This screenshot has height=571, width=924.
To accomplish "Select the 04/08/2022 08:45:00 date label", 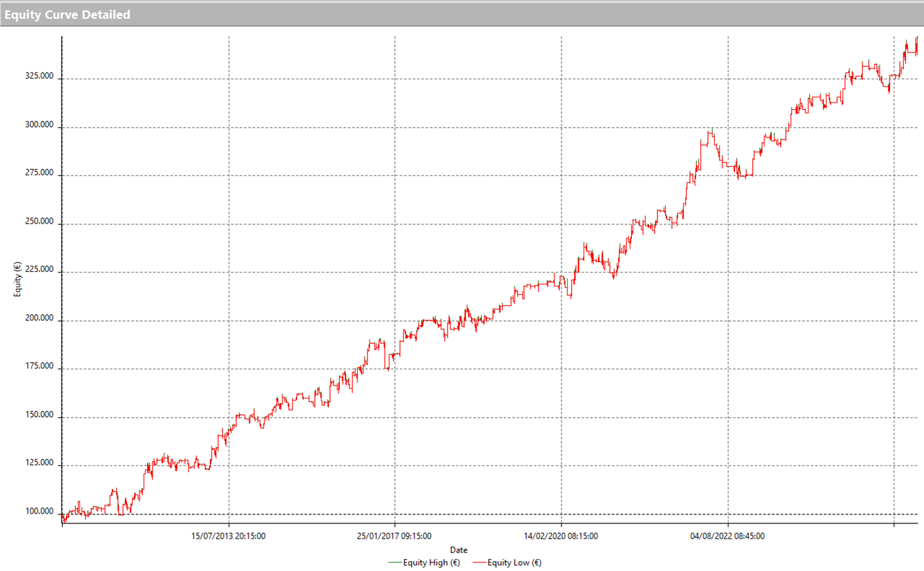I will [x=727, y=535].
